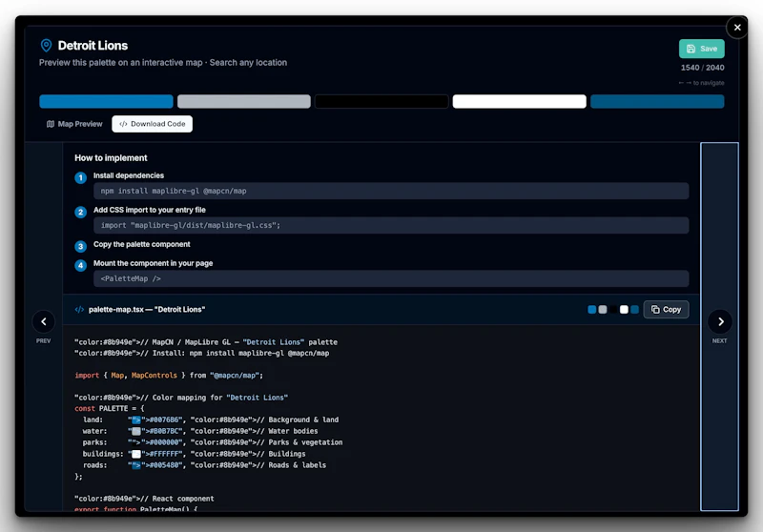Click the code brackets icon beside palette-map.tsx
The width and height of the screenshot is (763, 532).
click(79, 309)
